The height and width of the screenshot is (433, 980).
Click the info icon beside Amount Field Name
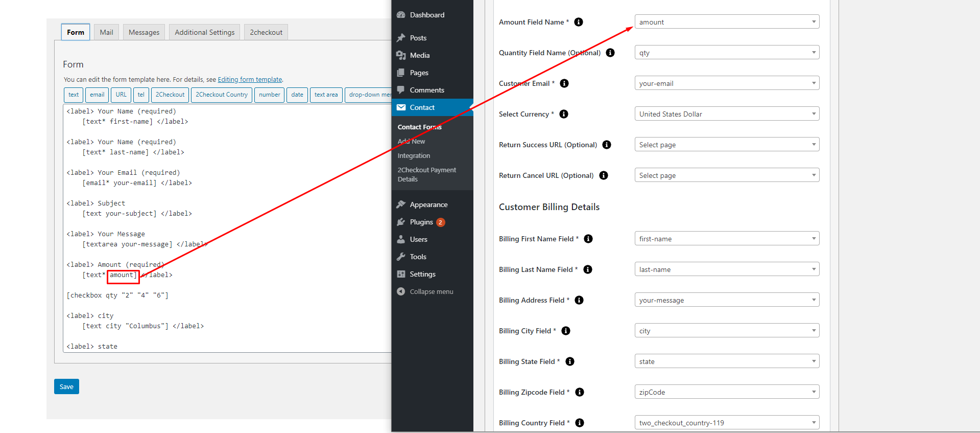coord(579,22)
